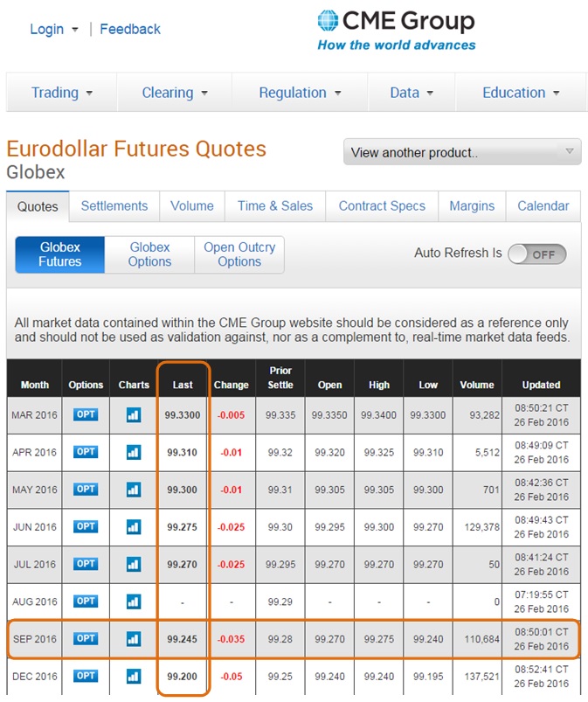The image size is (588, 702).
Task: Click the SEP 2016 month cell
Action: tap(34, 639)
